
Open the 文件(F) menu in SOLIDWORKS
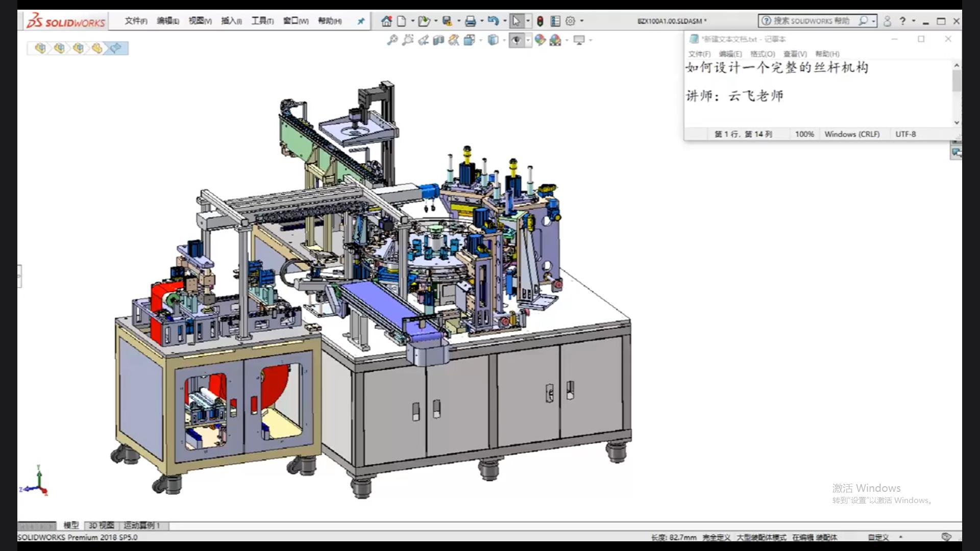(136, 21)
